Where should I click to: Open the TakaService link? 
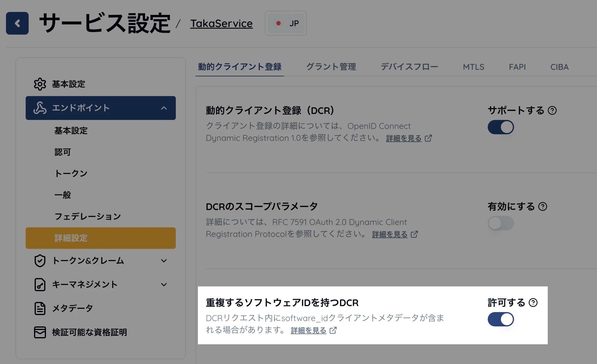(221, 24)
